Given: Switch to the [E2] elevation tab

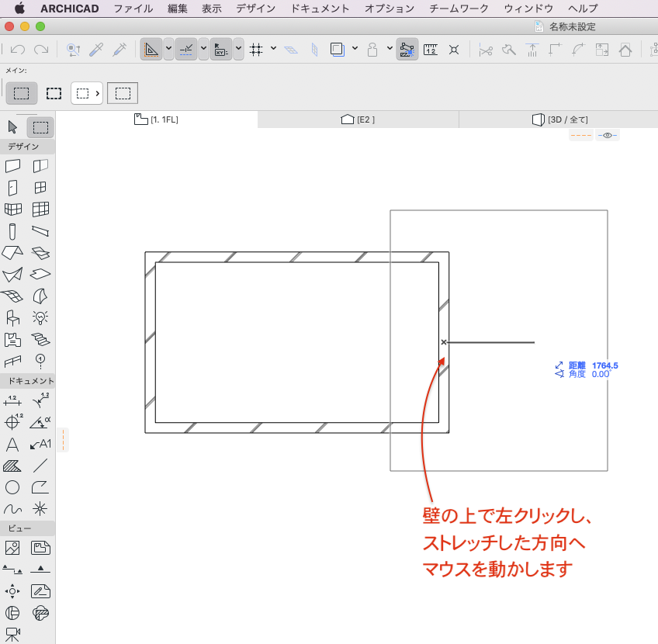Looking at the screenshot, I should (x=358, y=119).
